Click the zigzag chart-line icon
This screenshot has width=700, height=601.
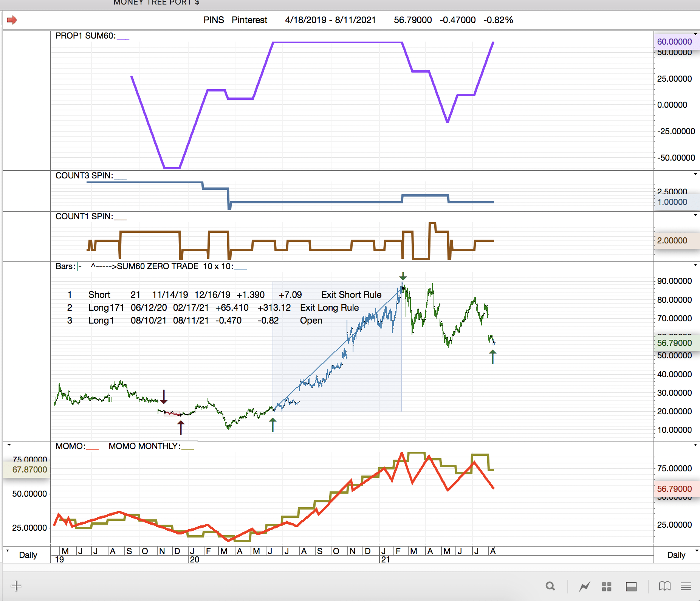584,586
